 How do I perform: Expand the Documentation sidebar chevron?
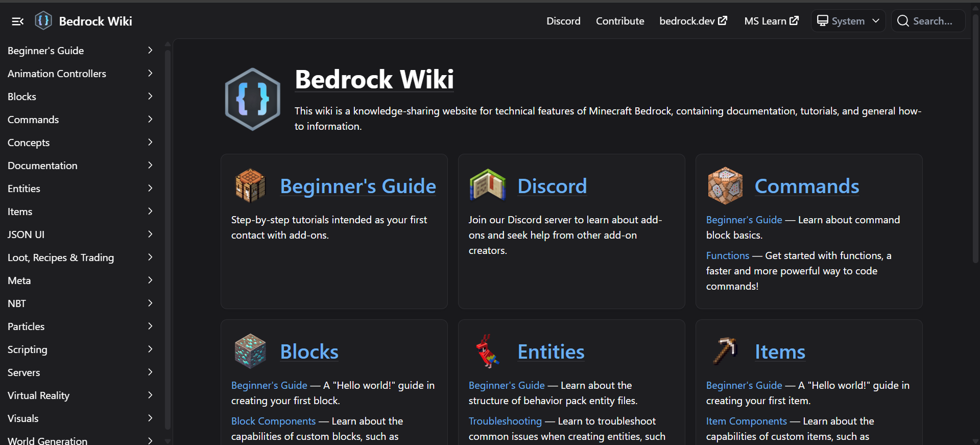[150, 165]
